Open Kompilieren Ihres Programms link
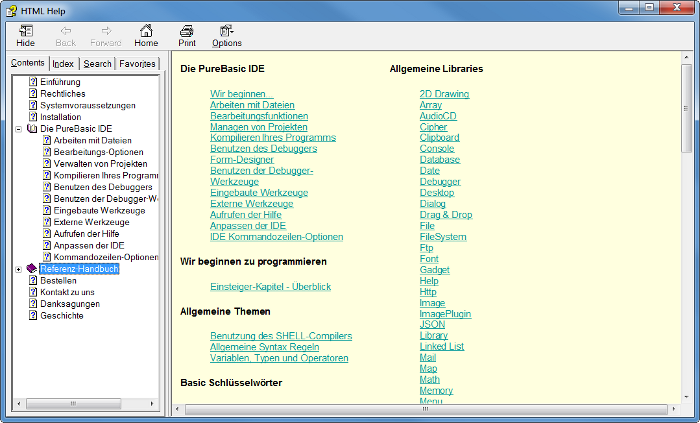The image size is (700, 423). pos(273,137)
